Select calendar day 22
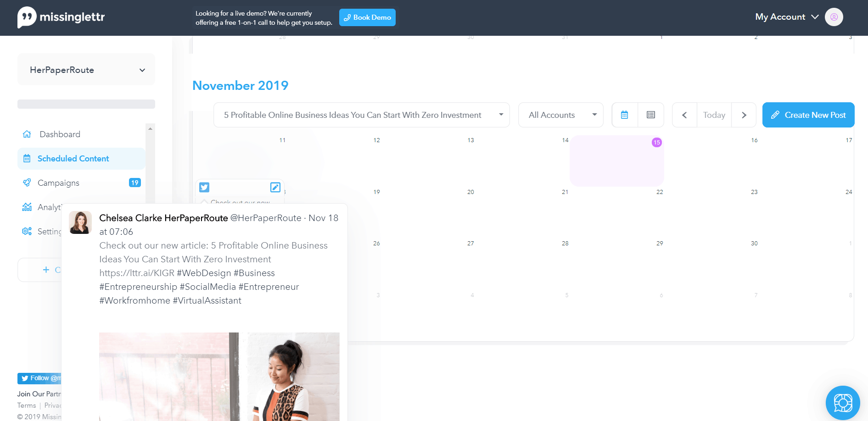 [660, 192]
